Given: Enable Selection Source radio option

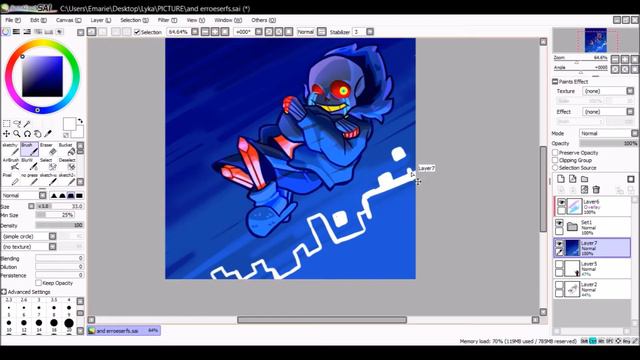Looking at the screenshot, I should [555, 168].
